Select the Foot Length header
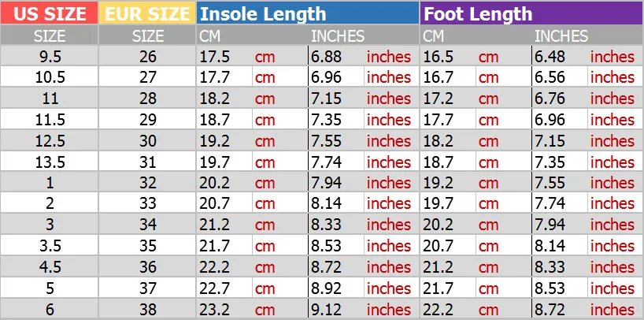This screenshot has width=644, height=320. coord(531,13)
